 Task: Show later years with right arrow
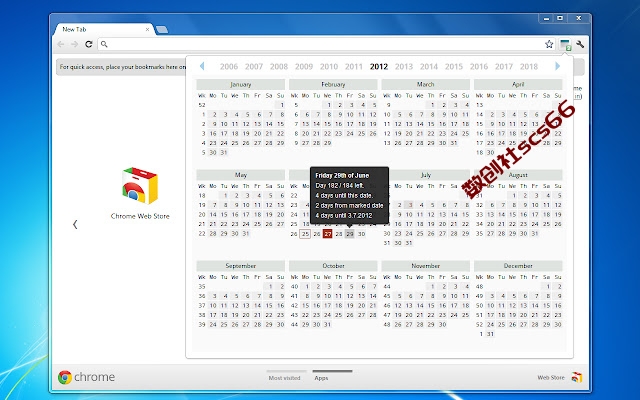[558, 66]
